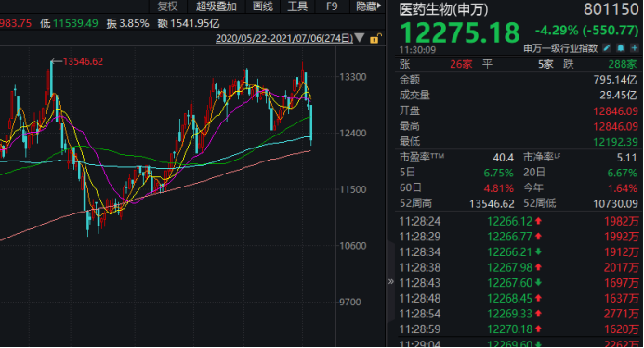Open the 复权 menu
The height and width of the screenshot is (348, 644).
(x=167, y=6)
